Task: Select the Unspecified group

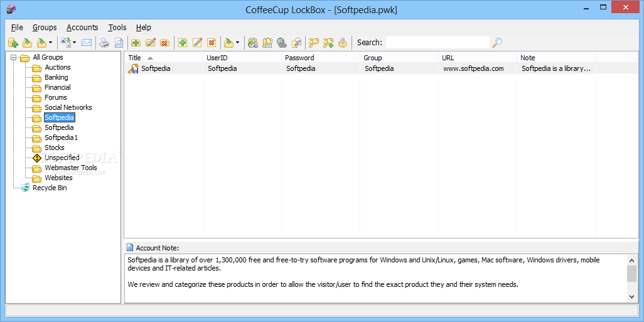Action: pos(62,158)
